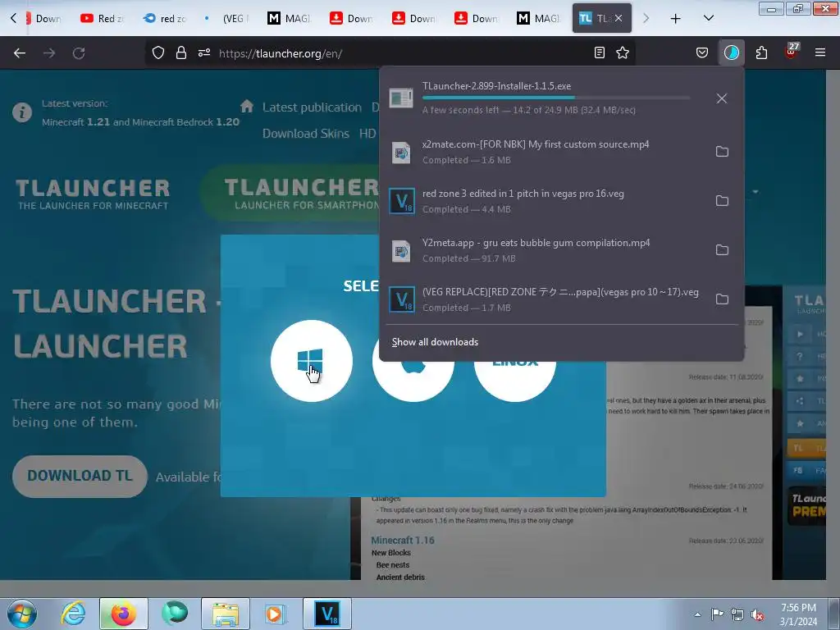This screenshot has width=840, height=630.
Task: Open folder for Y2meta.app gru eats bubble gum.mp4
Action: click(x=722, y=250)
